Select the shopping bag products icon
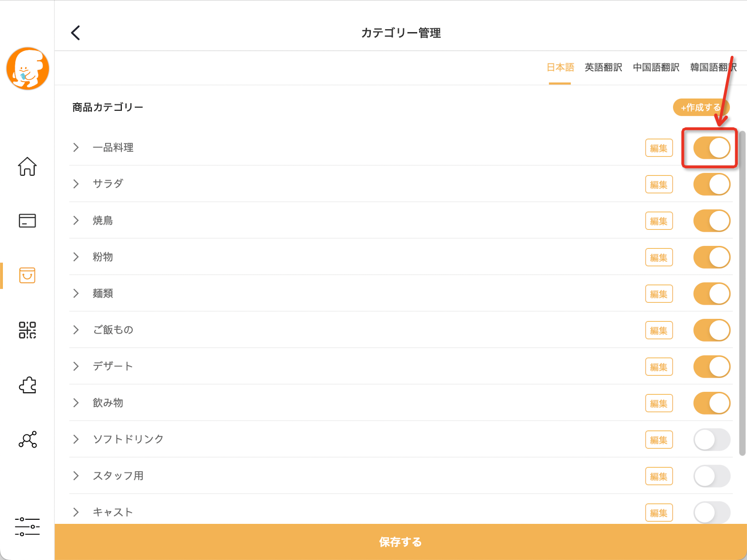The height and width of the screenshot is (560, 747). (27, 275)
